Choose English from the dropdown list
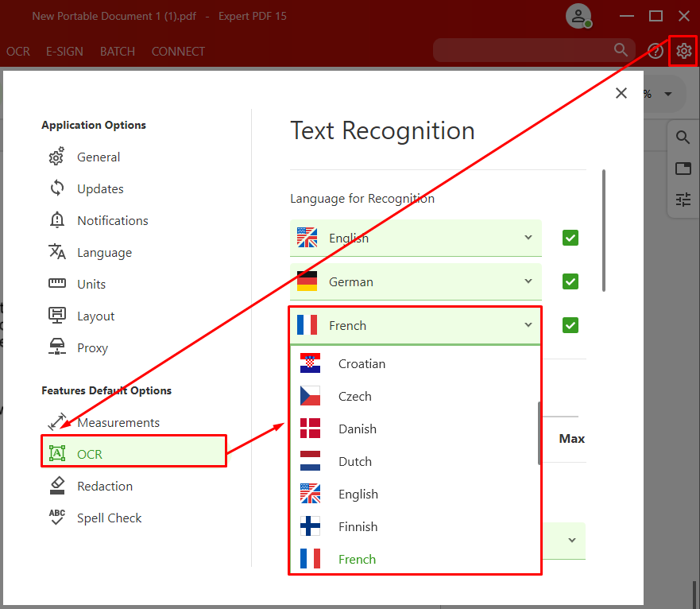The image size is (700, 609). click(416, 495)
